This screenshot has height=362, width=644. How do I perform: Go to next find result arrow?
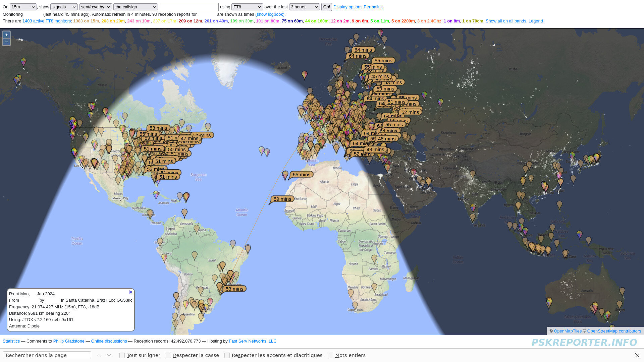(x=109, y=355)
